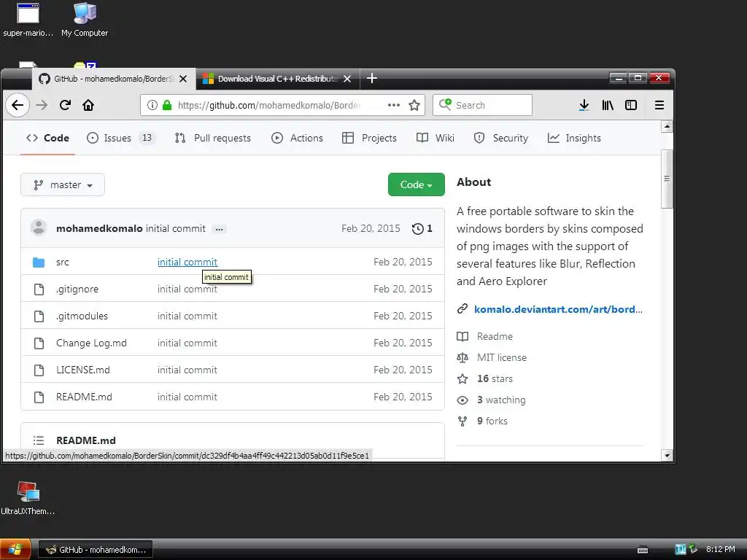
Task: Open the Firefox hamburger menu
Action: [659, 105]
